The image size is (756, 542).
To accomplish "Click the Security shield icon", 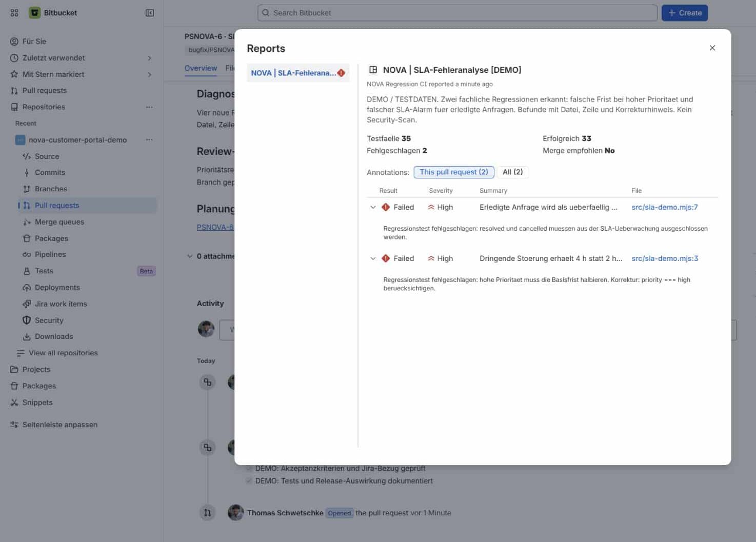I will (27, 320).
